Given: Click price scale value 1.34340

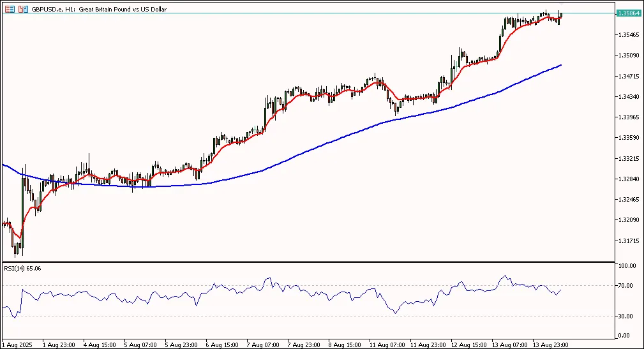Looking at the screenshot, I should [629, 96].
